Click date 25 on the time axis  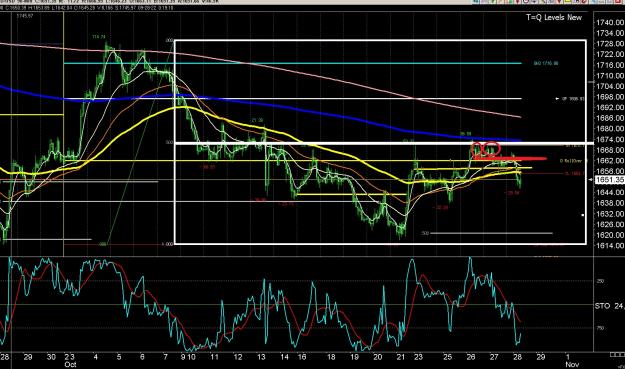pos(447,357)
